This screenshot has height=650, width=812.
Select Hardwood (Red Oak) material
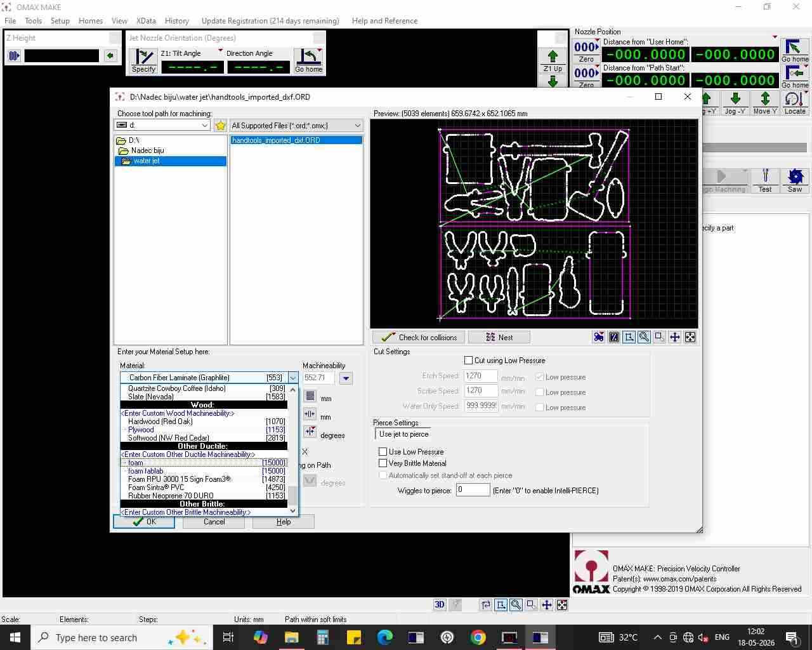pyautogui.click(x=204, y=421)
